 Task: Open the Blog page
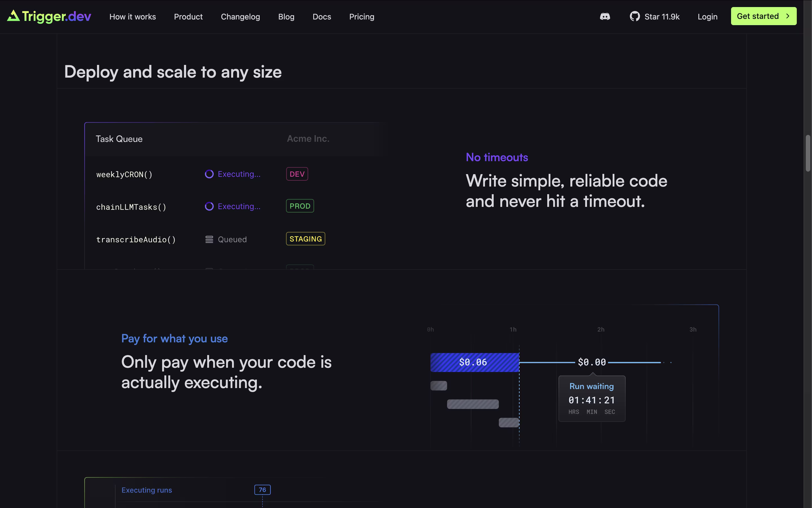click(286, 16)
